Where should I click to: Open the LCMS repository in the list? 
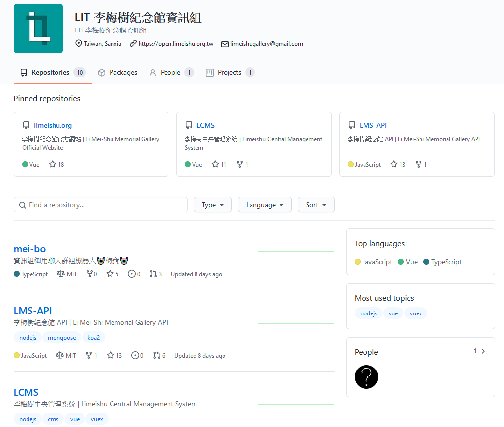tap(26, 392)
